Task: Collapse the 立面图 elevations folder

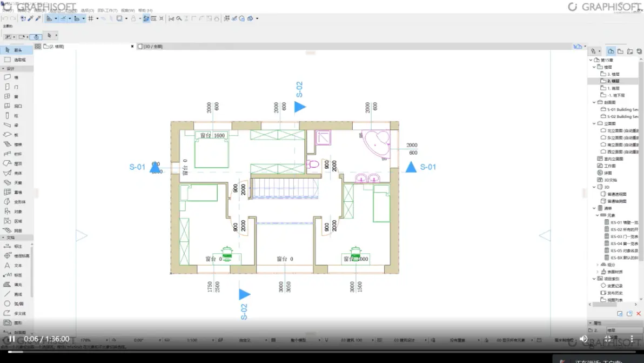Action: (x=594, y=123)
